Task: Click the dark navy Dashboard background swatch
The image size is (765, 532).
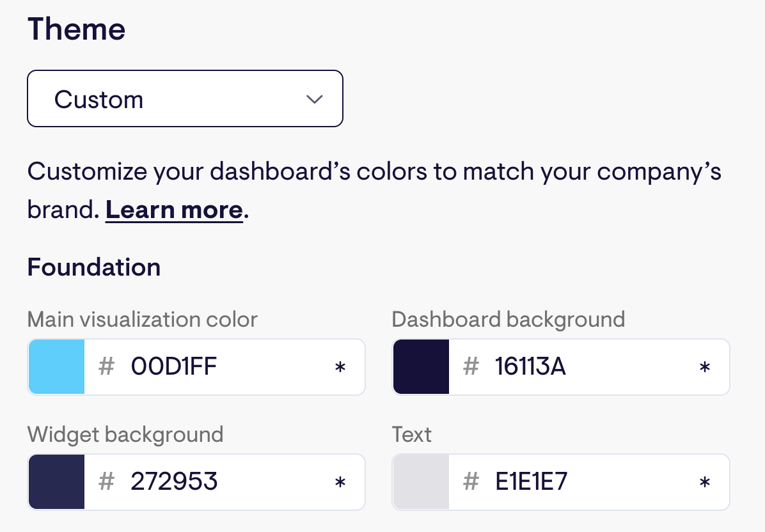Action: tap(420, 366)
